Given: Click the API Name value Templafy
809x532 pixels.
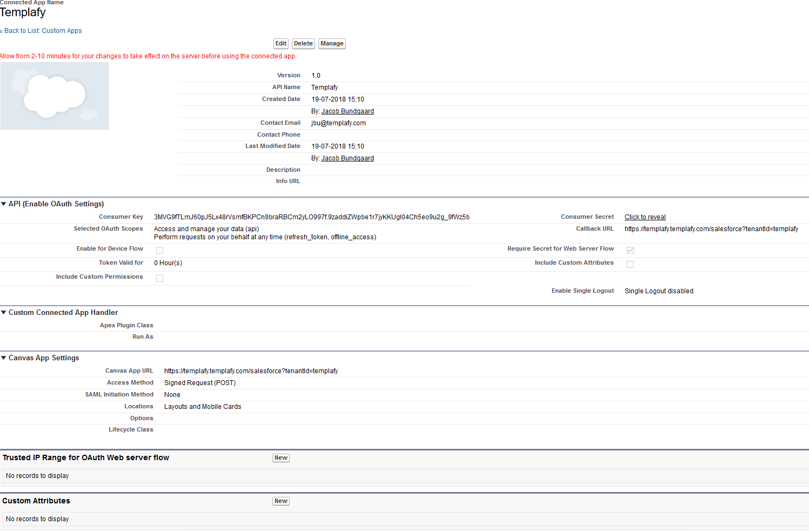Looking at the screenshot, I should click(325, 87).
